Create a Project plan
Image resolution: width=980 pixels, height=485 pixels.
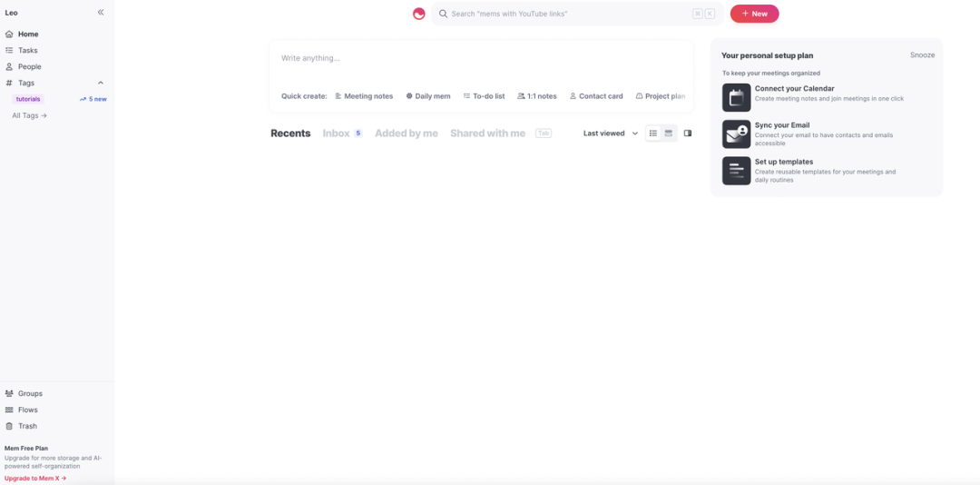coord(661,96)
